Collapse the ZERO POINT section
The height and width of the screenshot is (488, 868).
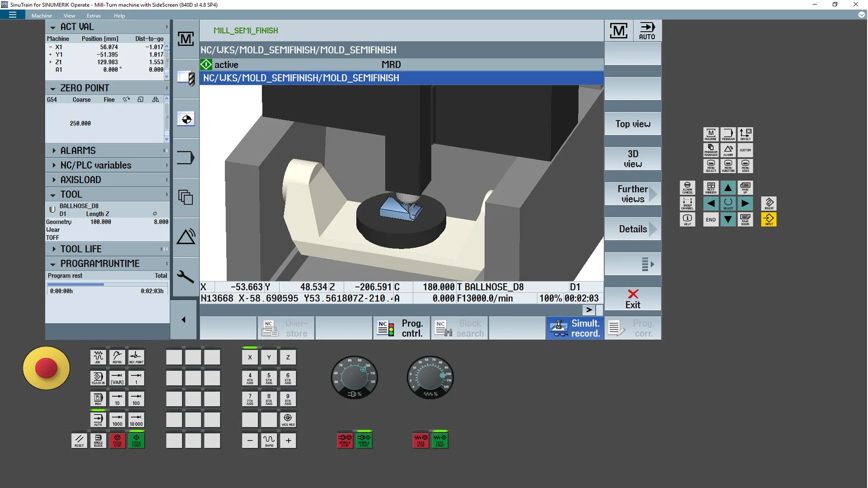coord(53,88)
